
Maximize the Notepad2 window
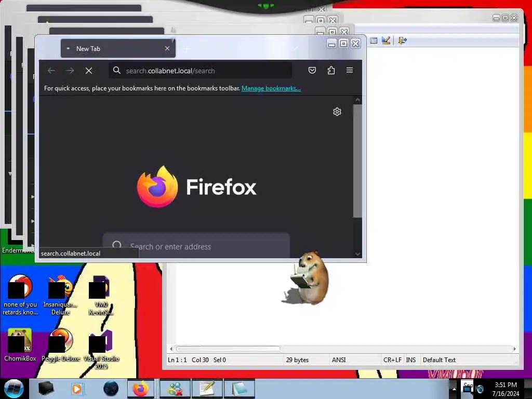coord(505,18)
